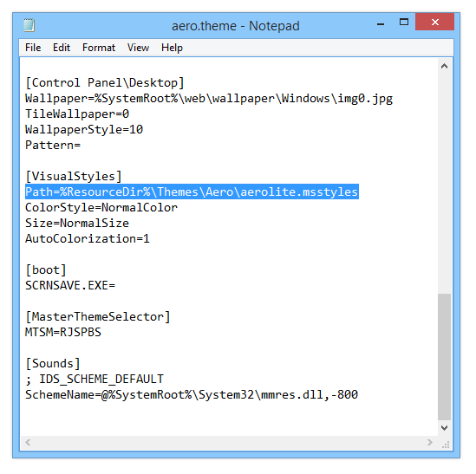This screenshot has width=476, height=474.
Task: Click the SchemeName=@%SystemRoot% mmres.dll line
Action: point(192,395)
